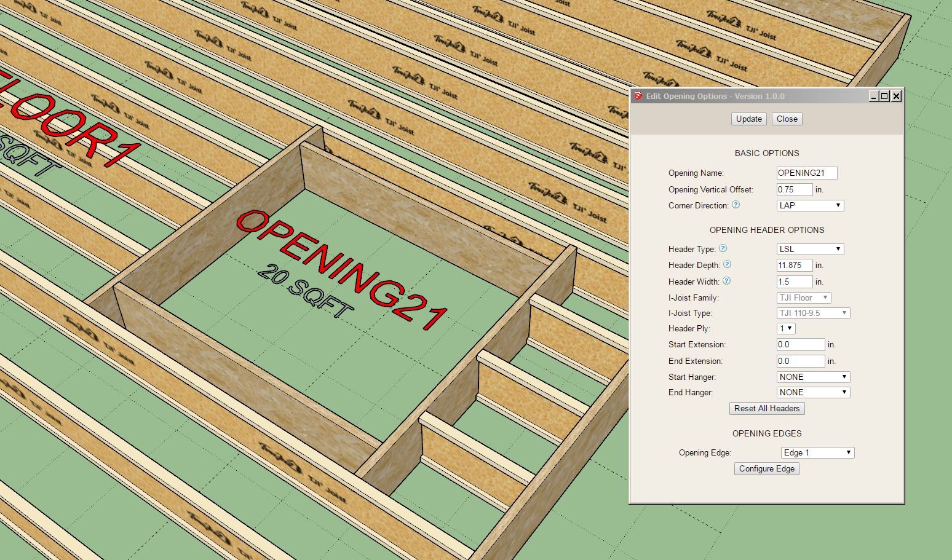
Task: Click the Header Type help icon
Action: (723, 248)
